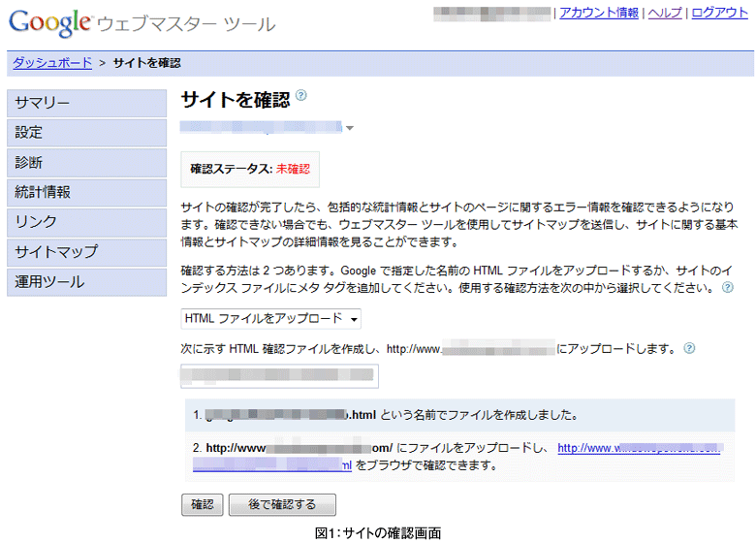Click the help icon beside サイトを確認 heading
The height and width of the screenshot is (543, 756).
click(x=300, y=95)
